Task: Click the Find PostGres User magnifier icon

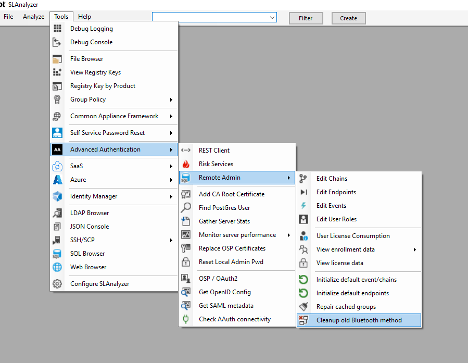Action: click(186, 207)
